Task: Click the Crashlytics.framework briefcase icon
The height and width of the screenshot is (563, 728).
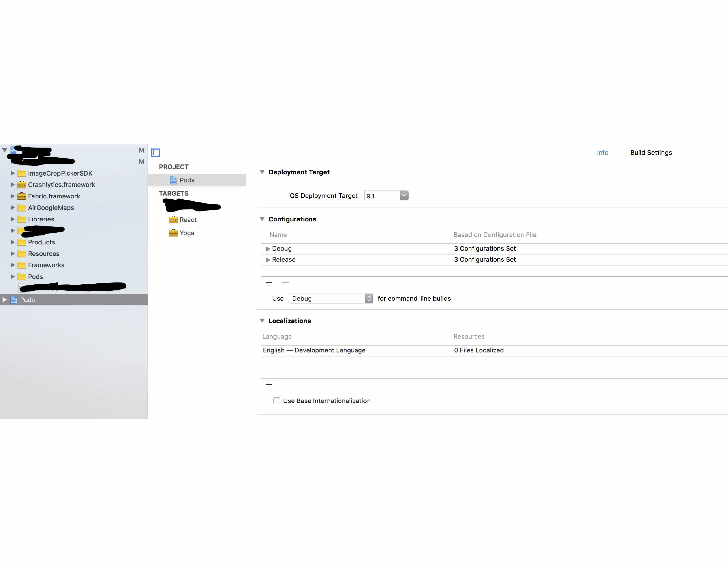Action: tap(22, 184)
